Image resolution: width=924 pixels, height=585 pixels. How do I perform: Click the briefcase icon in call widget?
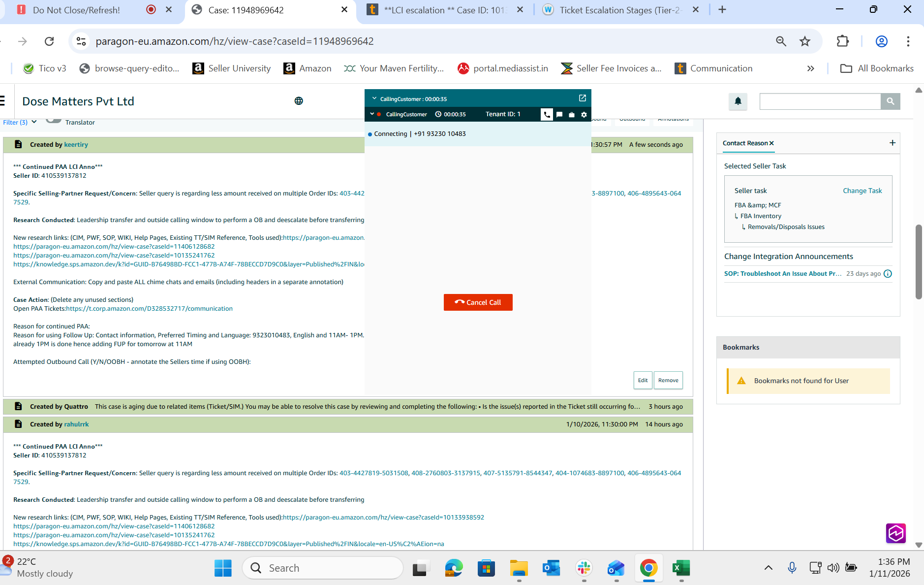coord(572,114)
